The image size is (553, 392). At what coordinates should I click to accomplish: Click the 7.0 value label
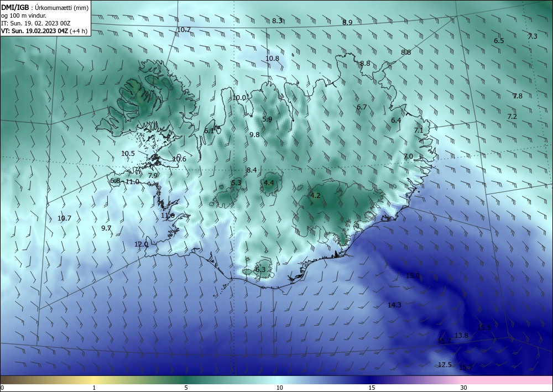[408, 156]
